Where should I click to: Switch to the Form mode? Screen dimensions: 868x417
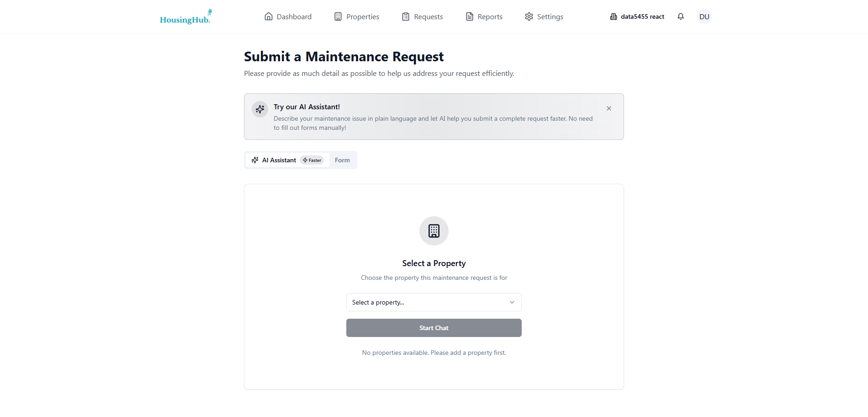point(342,160)
